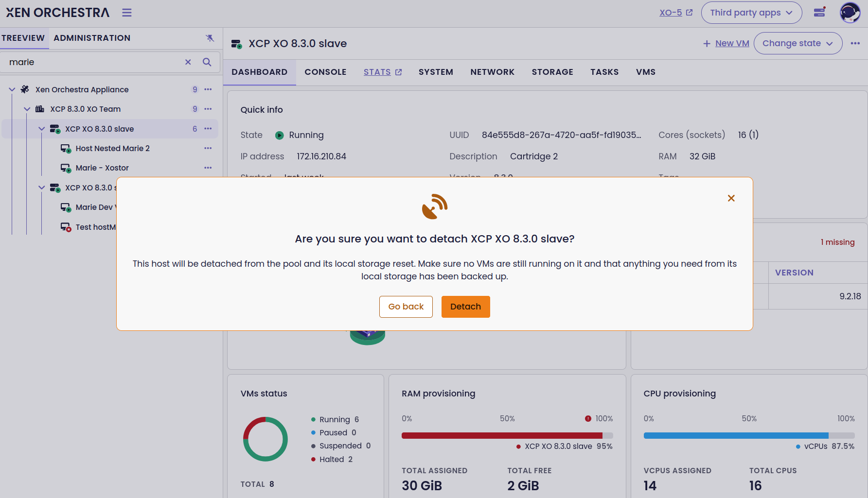Click the halted VM icon next to Test host
This screenshot has height=498, width=868.
pos(66,227)
